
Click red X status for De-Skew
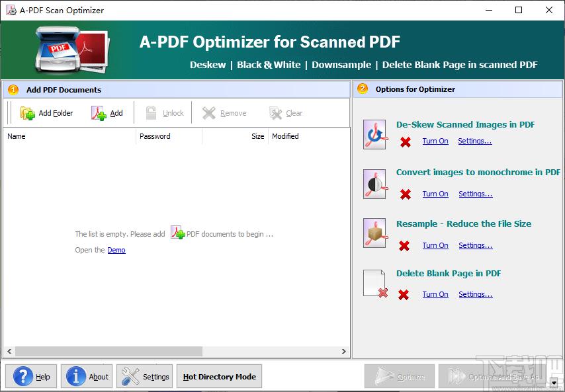click(406, 142)
